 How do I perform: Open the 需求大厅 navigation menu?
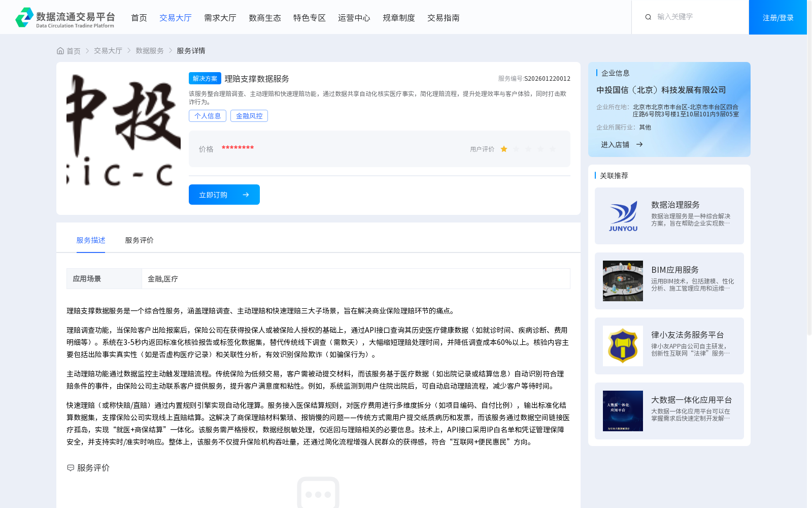(220, 18)
